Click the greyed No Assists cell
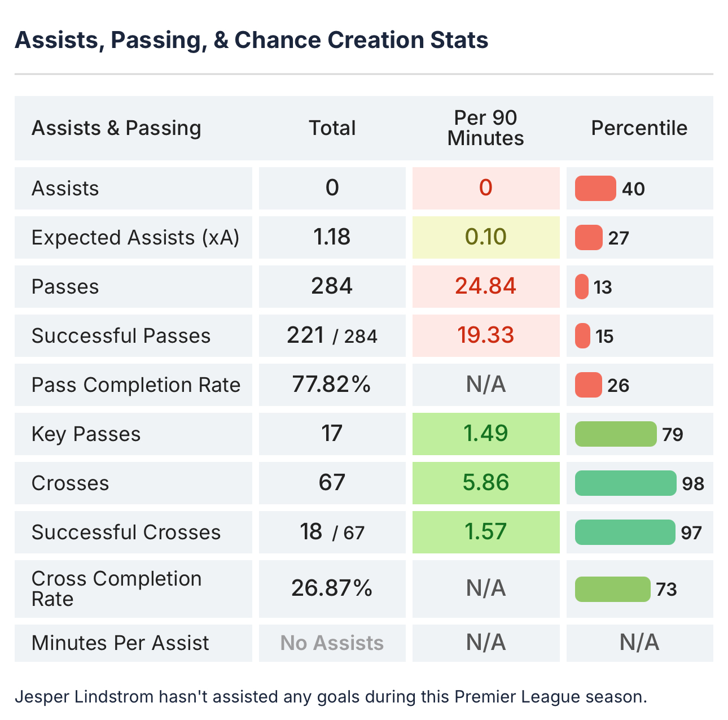 point(332,643)
